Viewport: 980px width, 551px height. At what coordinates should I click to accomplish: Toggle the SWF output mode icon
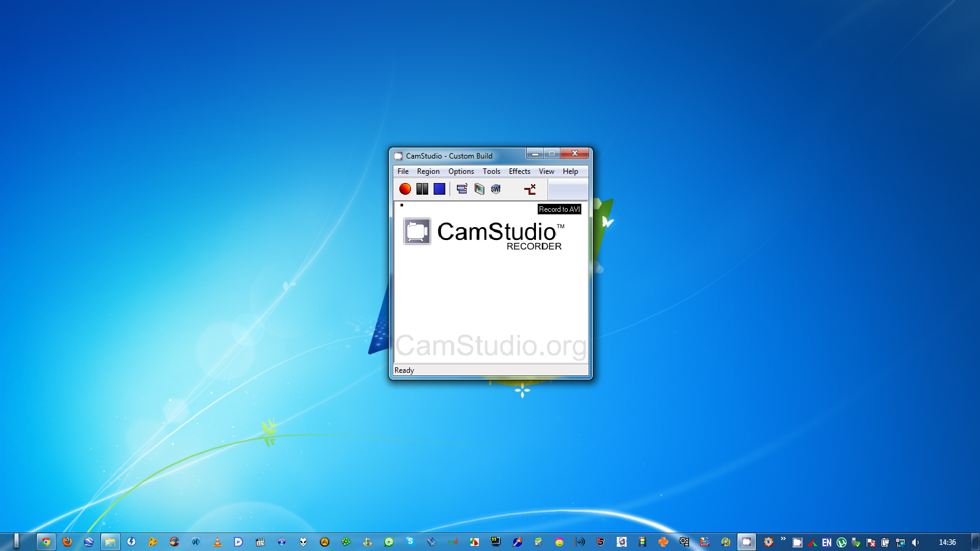click(496, 189)
